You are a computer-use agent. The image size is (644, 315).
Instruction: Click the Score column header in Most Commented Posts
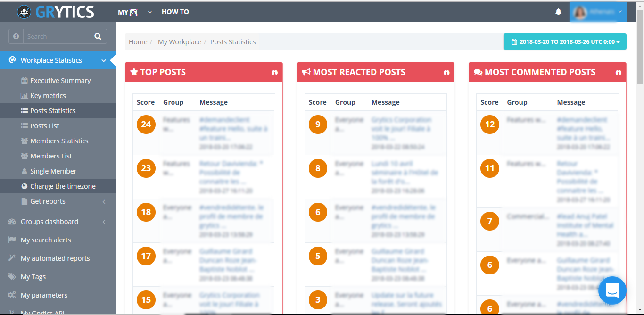pyautogui.click(x=489, y=102)
